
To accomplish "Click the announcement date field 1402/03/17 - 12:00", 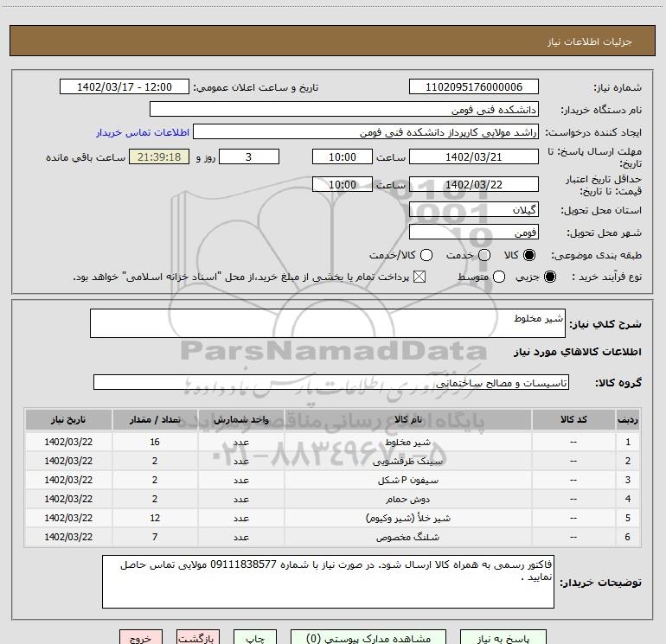I will 125,86.
